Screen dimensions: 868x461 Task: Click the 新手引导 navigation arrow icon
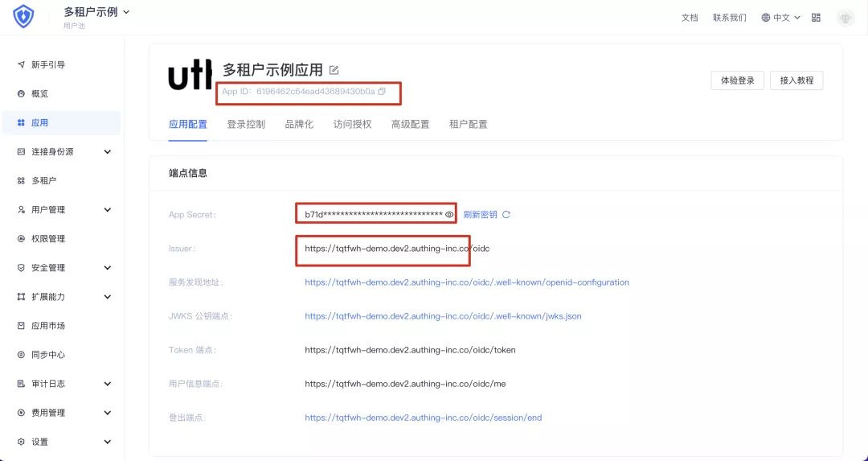tap(21, 65)
